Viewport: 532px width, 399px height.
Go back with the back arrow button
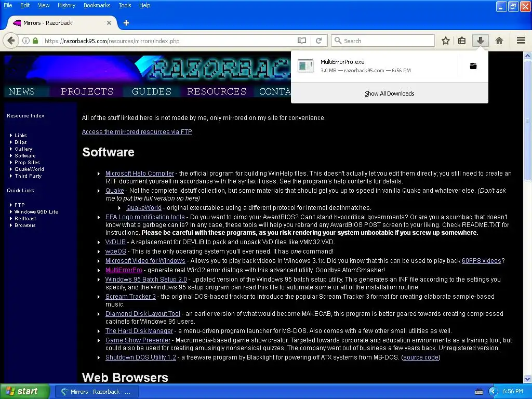coord(11,41)
